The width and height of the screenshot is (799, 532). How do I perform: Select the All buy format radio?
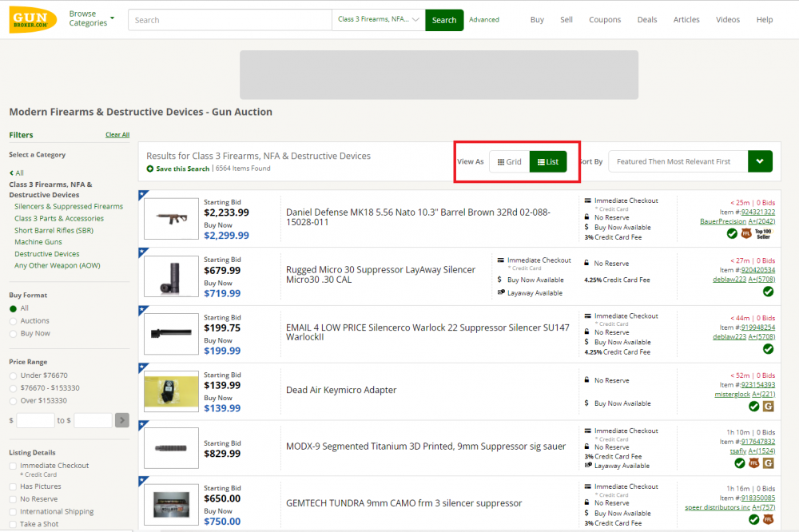[x=14, y=309]
